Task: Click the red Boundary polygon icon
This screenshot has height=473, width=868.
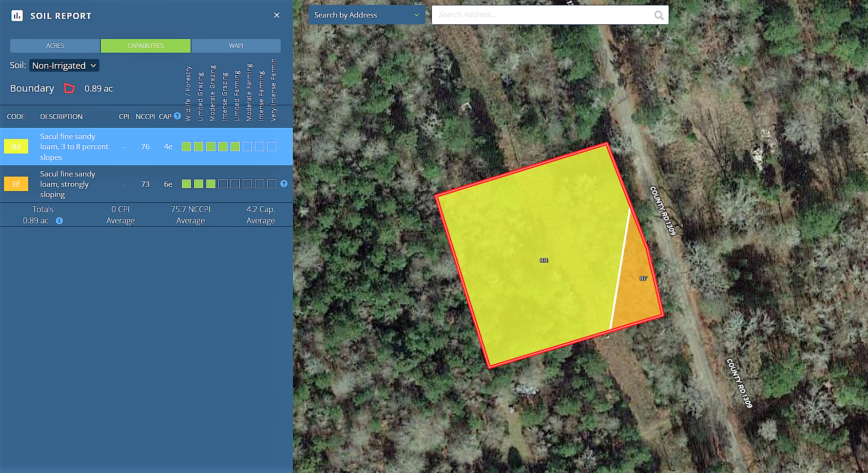Action: [70, 88]
